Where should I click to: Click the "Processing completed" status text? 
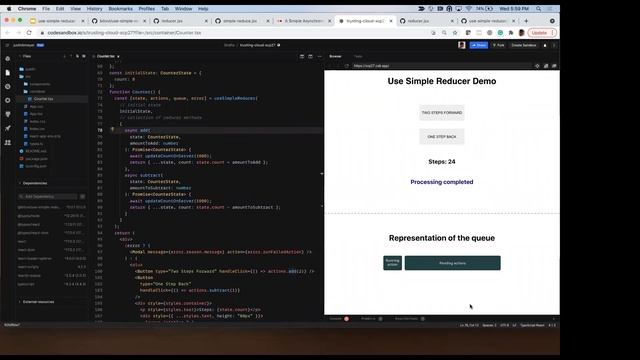pyautogui.click(x=442, y=182)
